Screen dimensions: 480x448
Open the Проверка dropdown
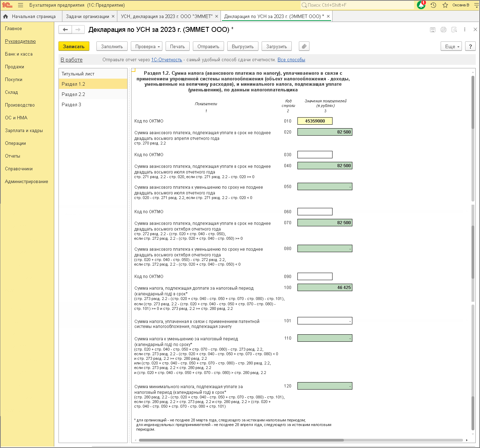[x=147, y=46]
